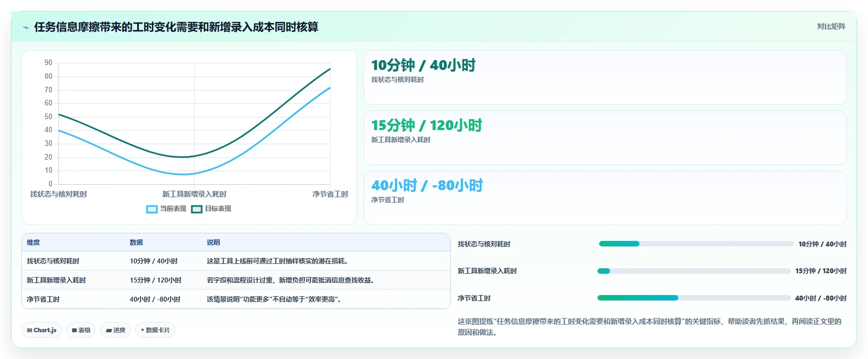Toggle the 目标表现 legend item
The image size is (868, 359).
click(212, 209)
